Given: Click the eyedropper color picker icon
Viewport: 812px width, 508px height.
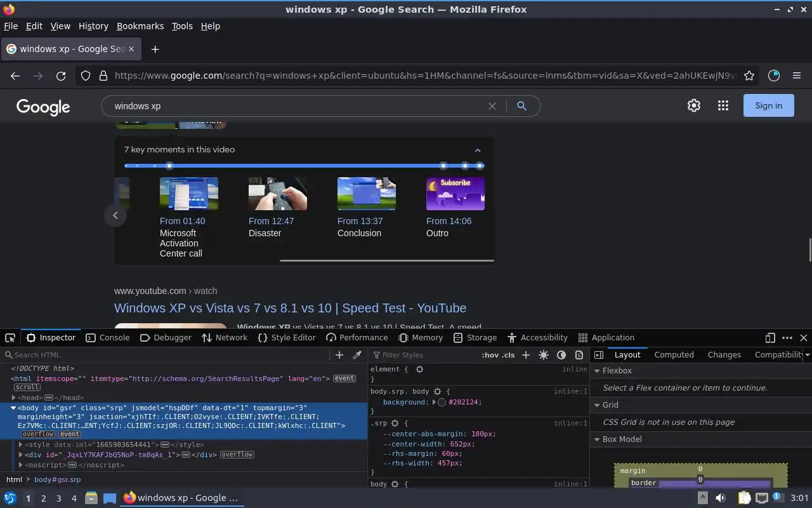Looking at the screenshot, I should coord(357,355).
